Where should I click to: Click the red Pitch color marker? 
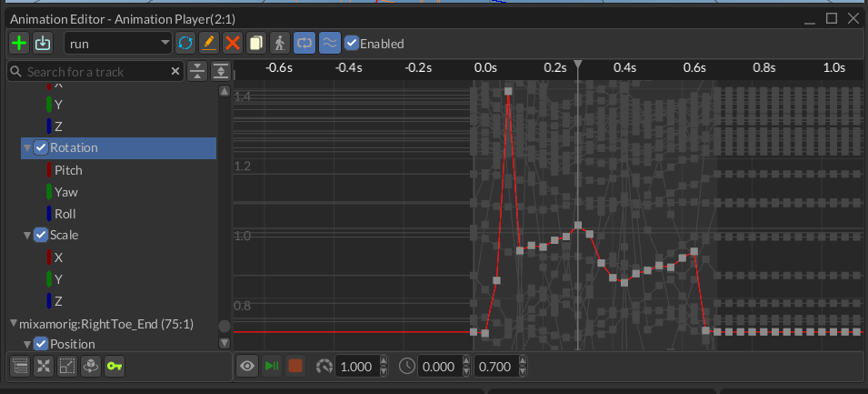point(49,170)
